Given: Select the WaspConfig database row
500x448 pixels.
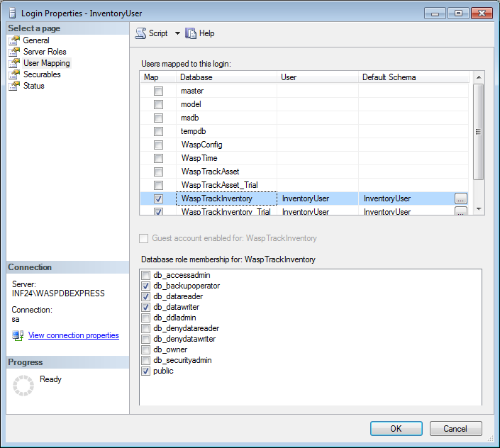Looking at the screenshot, I should point(304,145).
